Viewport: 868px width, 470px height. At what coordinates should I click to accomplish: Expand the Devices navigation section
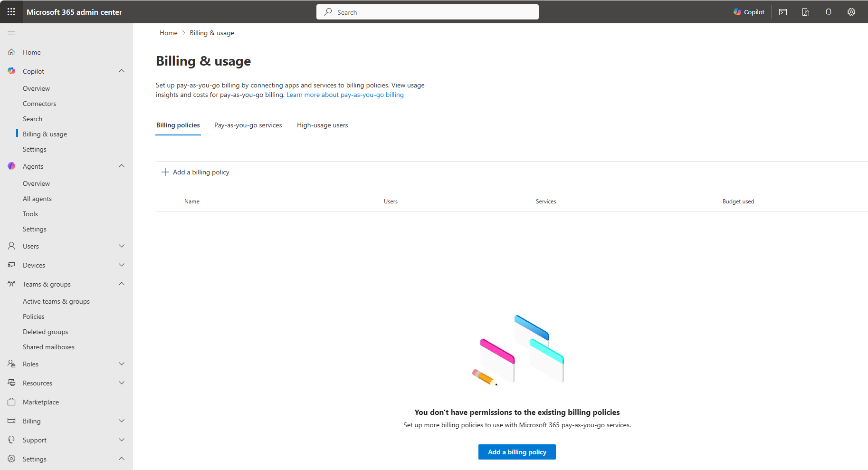122,265
